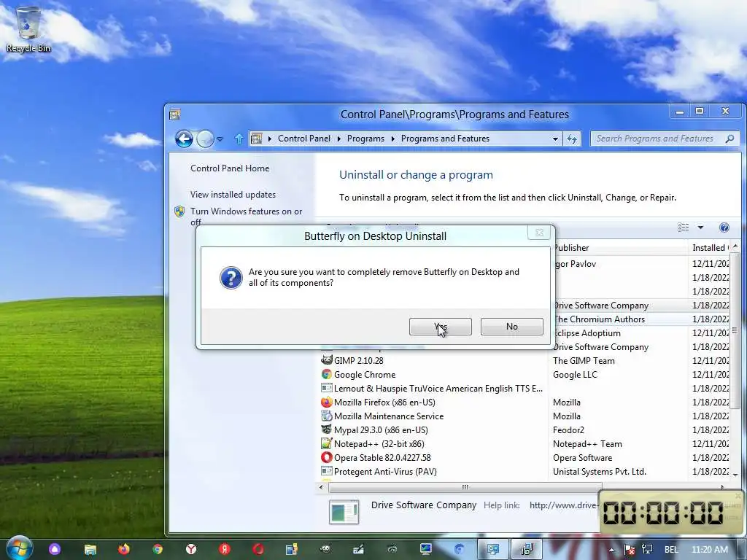Select the GIMP 2.10.28 row
The width and height of the screenshot is (747, 560).
tap(524, 360)
